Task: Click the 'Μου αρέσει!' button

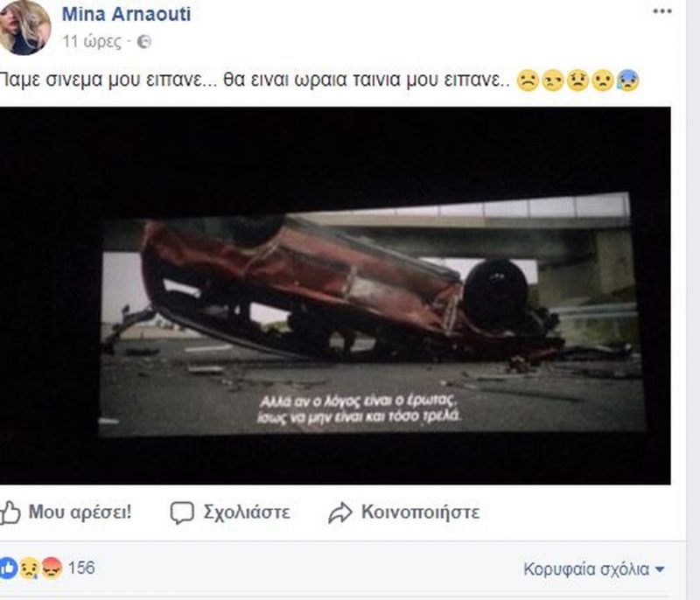Action: point(67,513)
